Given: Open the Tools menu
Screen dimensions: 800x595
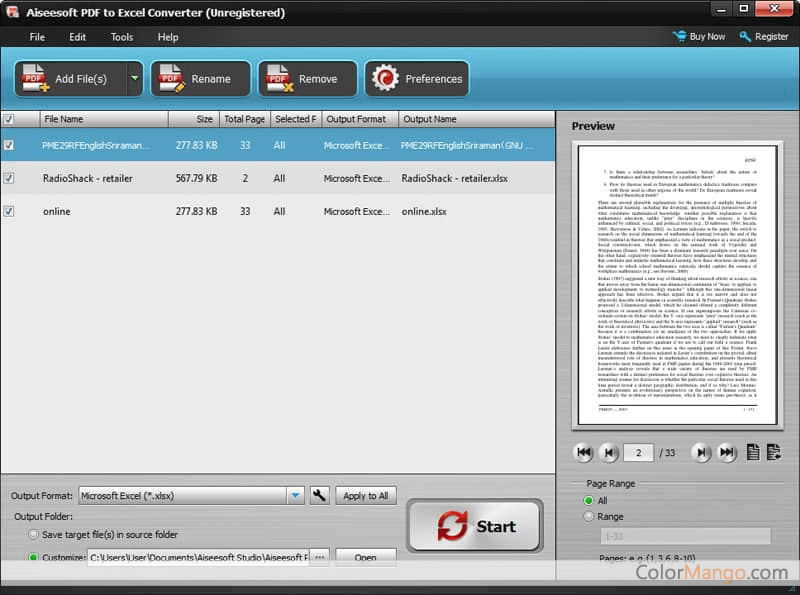Looking at the screenshot, I should 121,37.
